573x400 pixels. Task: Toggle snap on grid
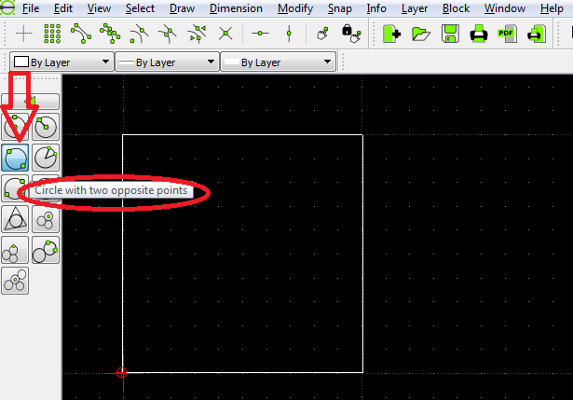pyautogui.click(x=52, y=34)
